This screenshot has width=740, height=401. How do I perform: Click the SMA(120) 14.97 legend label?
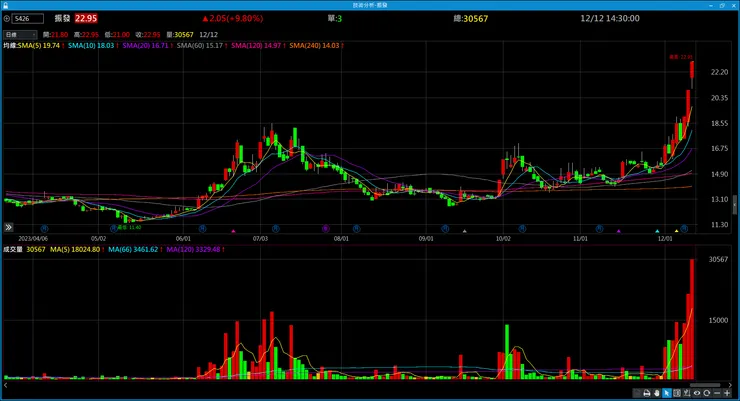(x=256, y=45)
